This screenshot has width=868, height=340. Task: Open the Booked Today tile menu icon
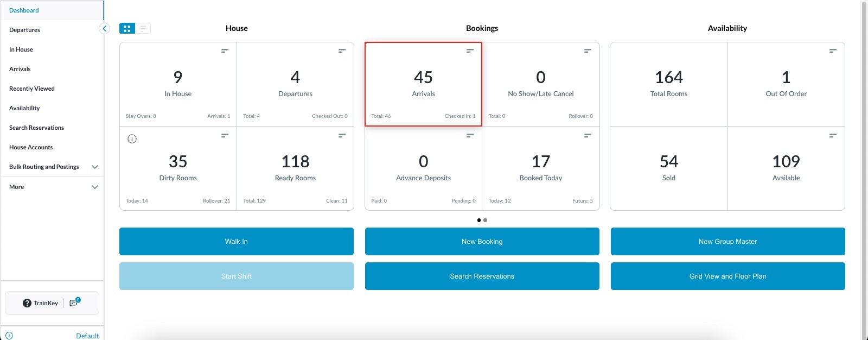(x=588, y=136)
